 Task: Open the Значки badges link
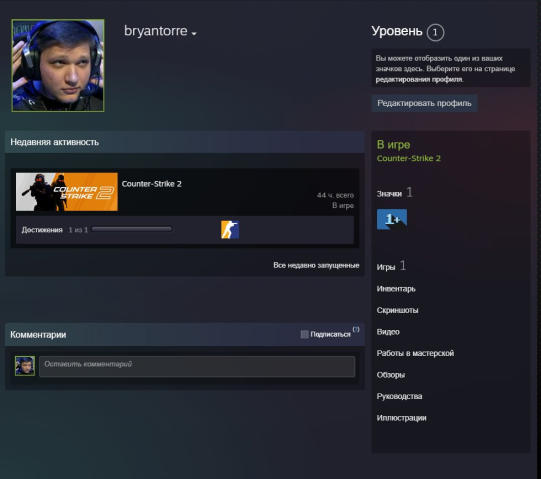pos(389,194)
